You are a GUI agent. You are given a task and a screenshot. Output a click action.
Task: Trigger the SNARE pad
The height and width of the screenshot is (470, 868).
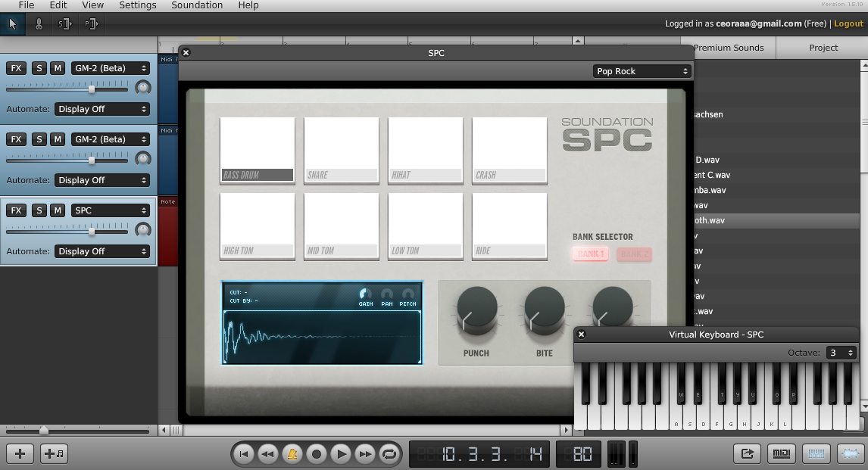[x=342, y=150]
